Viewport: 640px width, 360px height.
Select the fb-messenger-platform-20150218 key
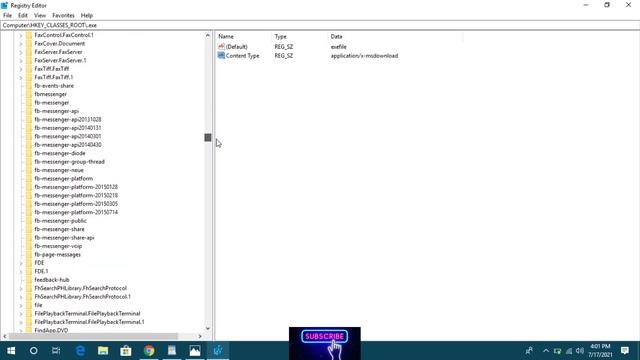point(76,196)
